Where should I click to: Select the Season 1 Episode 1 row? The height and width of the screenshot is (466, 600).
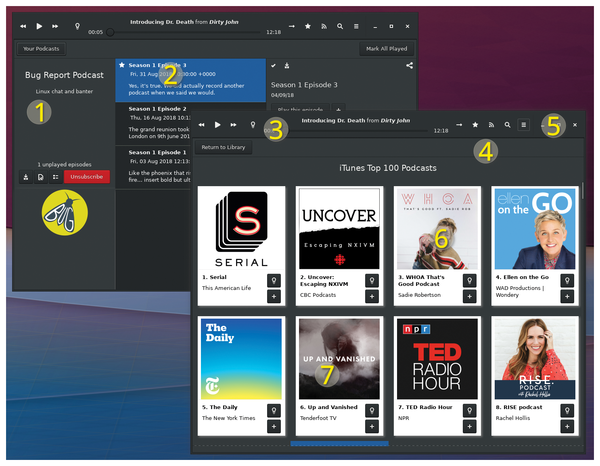(153, 167)
